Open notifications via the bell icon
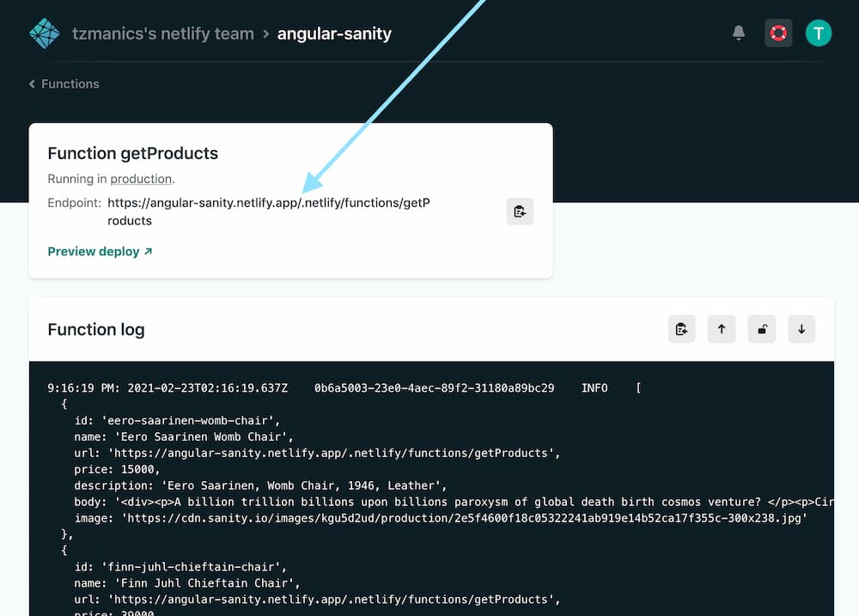 [x=739, y=33]
